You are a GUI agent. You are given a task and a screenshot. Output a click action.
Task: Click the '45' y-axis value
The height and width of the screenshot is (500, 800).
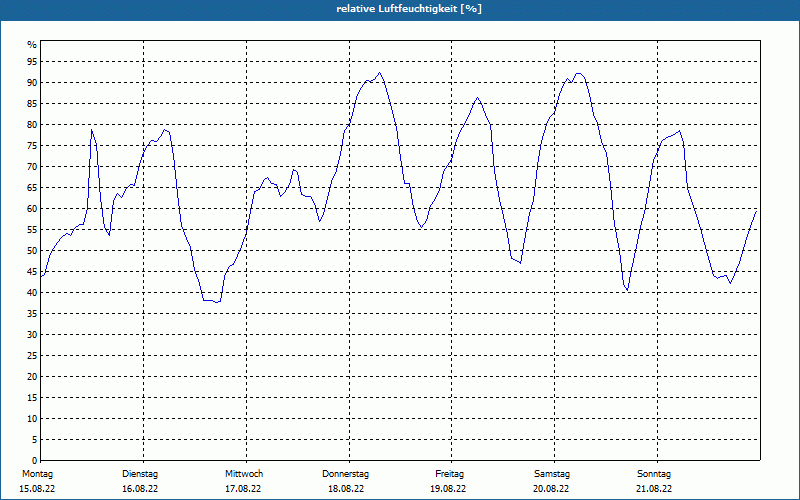[x=32, y=272]
